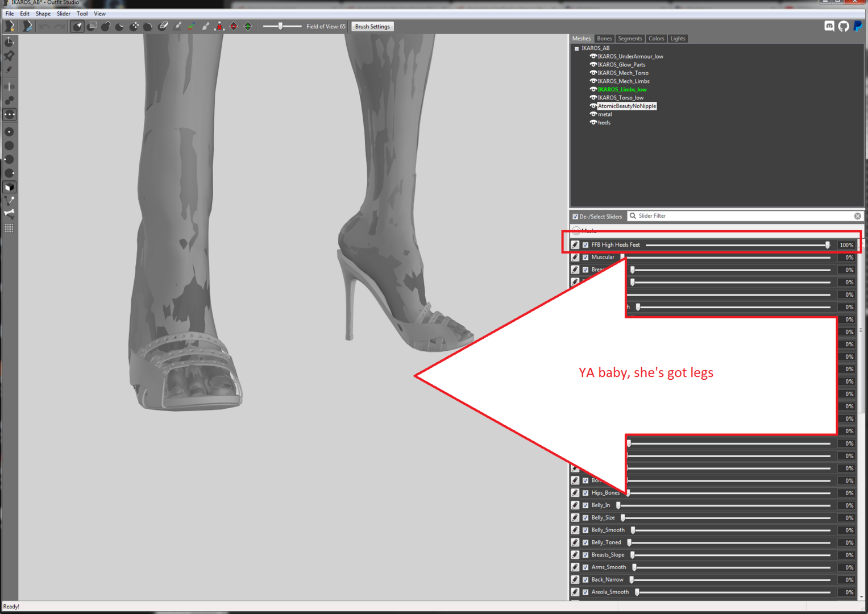Toggle the pushpin Pivot tool

click(x=10, y=56)
